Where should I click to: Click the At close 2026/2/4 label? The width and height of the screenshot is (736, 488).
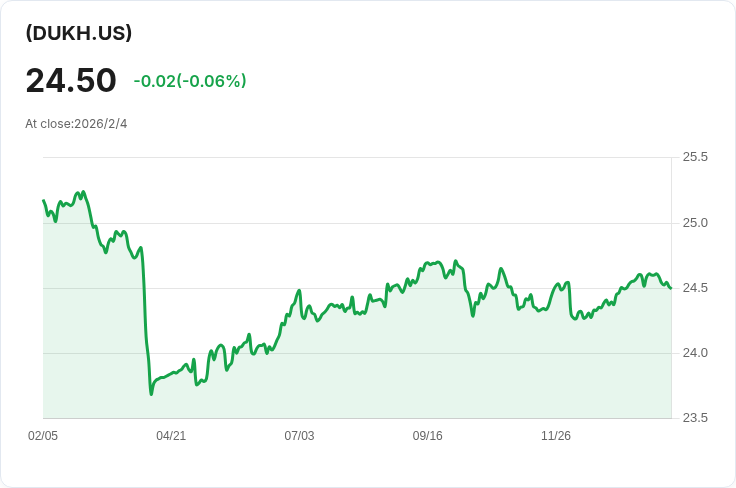pyautogui.click(x=76, y=124)
